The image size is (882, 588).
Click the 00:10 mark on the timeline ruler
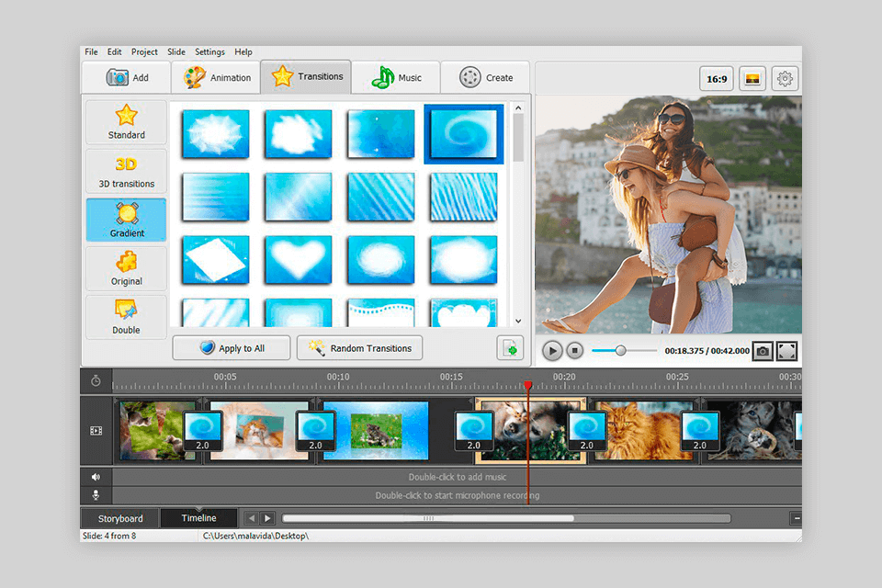pos(338,377)
